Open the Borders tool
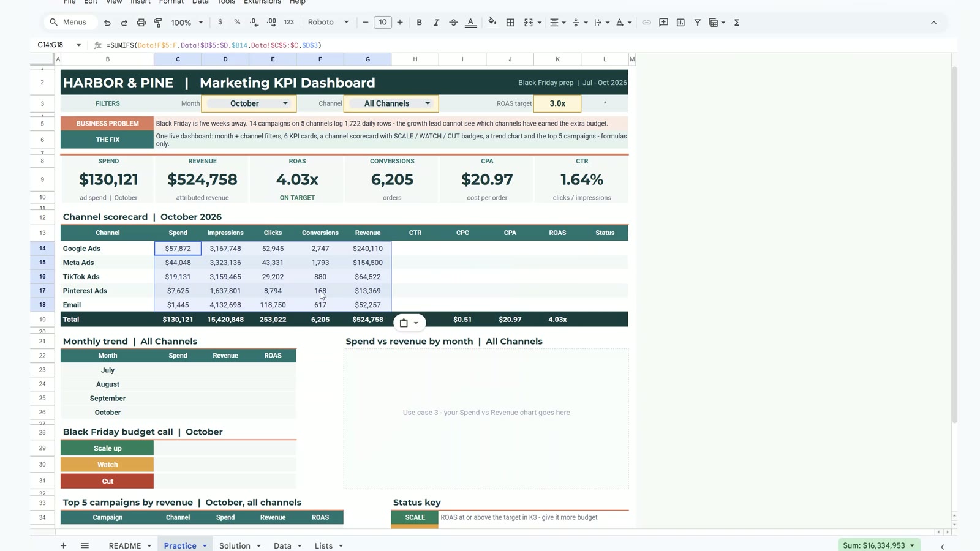980x551 pixels. (510, 23)
